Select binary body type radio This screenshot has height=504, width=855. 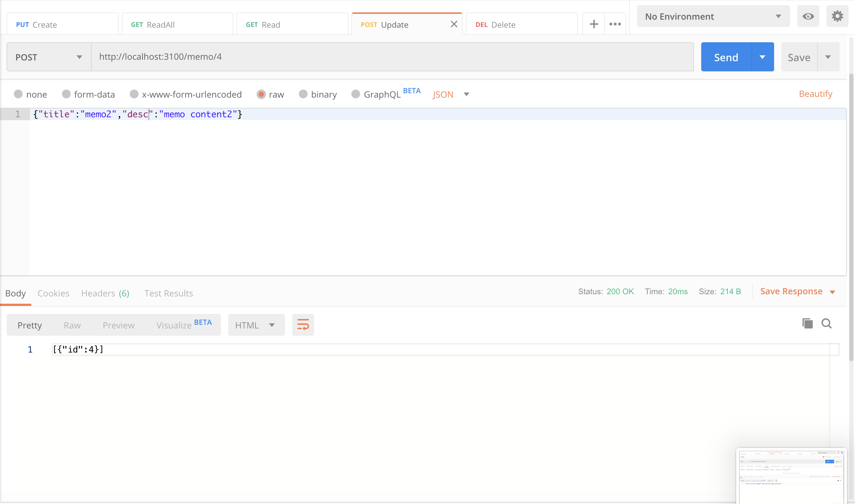coord(303,94)
